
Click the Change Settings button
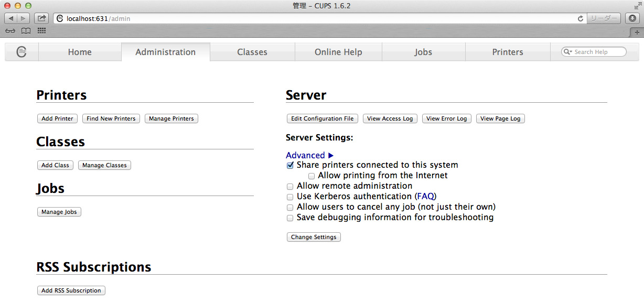(314, 237)
